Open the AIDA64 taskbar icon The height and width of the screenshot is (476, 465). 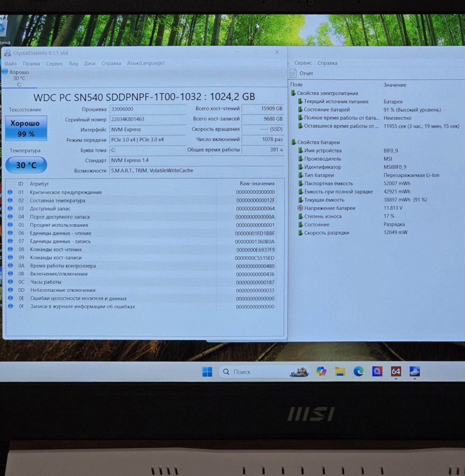[x=396, y=371]
